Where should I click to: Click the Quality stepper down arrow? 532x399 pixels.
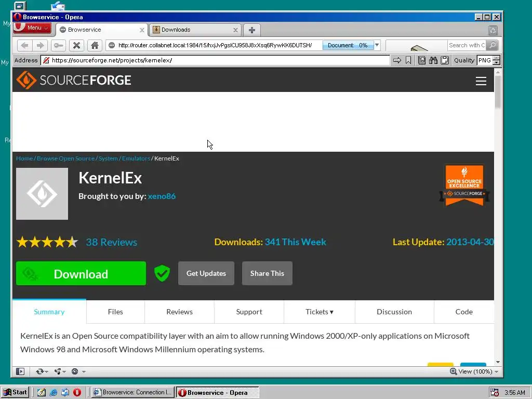tap(496, 63)
